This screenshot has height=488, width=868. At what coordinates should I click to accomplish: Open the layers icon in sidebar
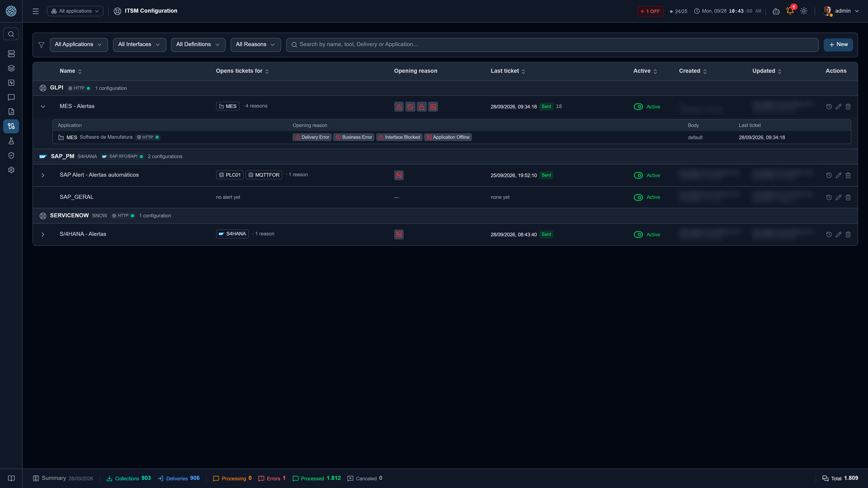pos(11,68)
